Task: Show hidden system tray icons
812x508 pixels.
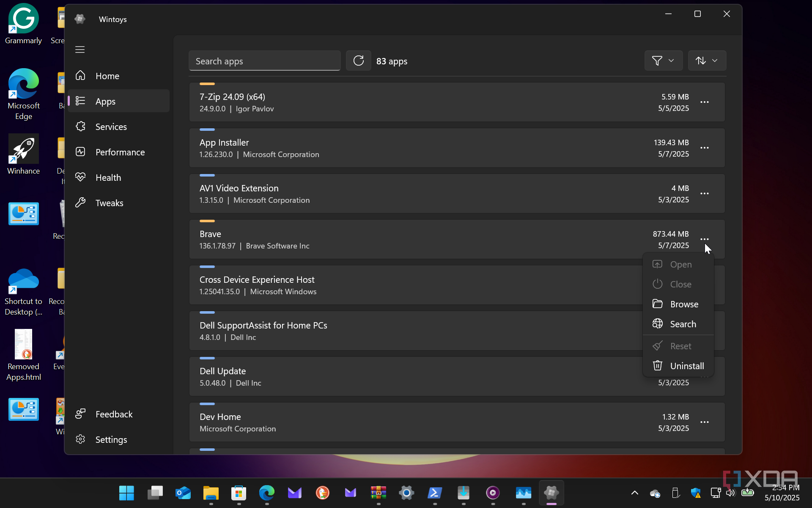Action: tap(635, 493)
